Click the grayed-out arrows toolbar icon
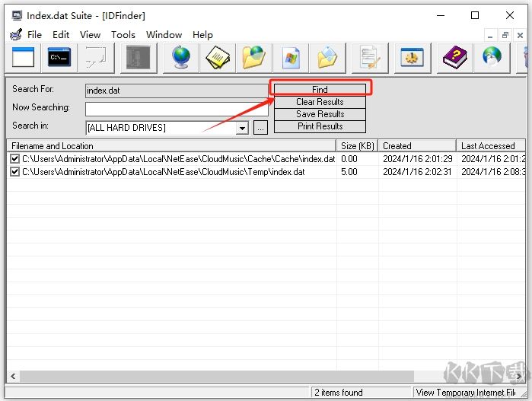Viewport: 532px width, 401px height. [x=96, y=57]
